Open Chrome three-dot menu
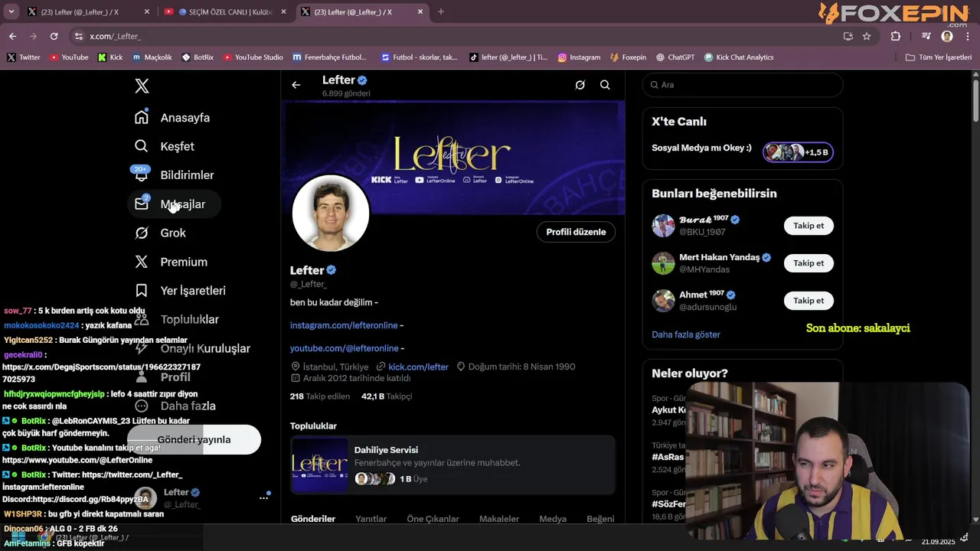This screenshot has height=551, width=980. click(x=968, y=36)
